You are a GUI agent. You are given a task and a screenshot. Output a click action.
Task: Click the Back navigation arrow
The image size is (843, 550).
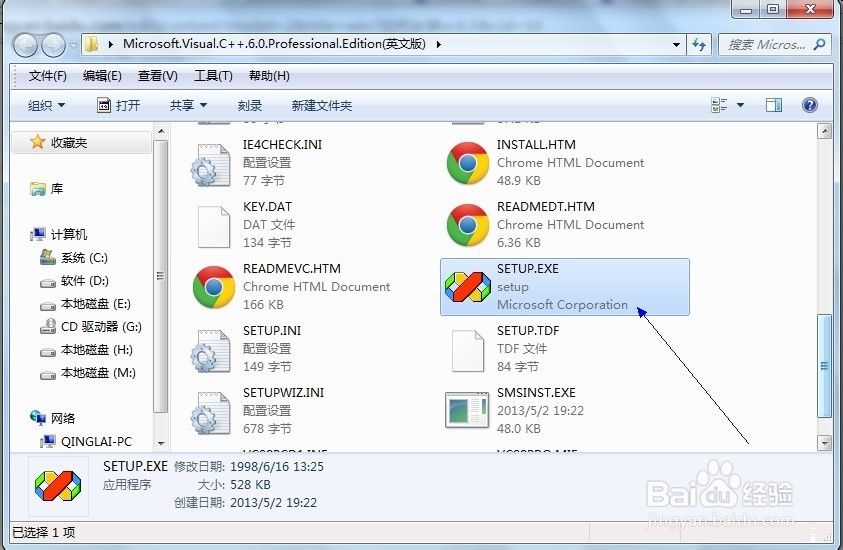(25, 45)
